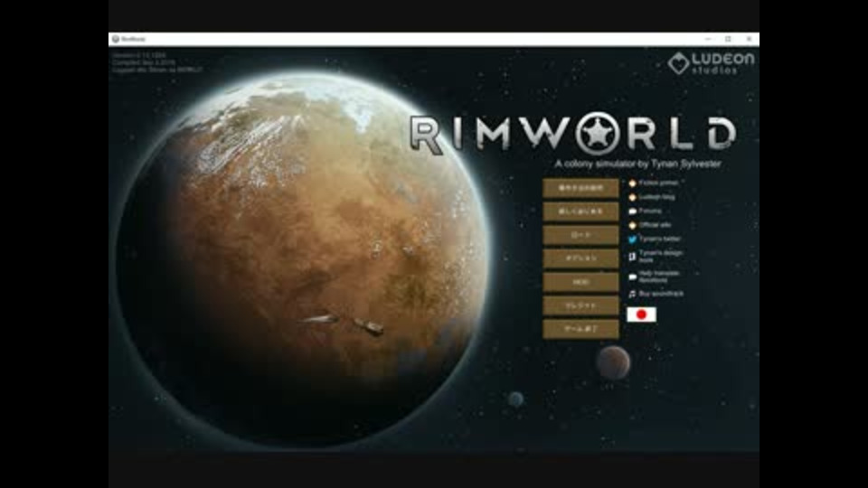Viewport: 868px width, 488px height.
Task: Quit the game with ゲーム終了 button
Action: (x=580, y=329)
